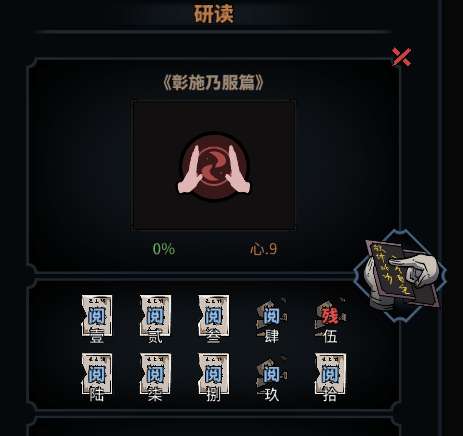Image resolution: width=463 pixels, height=436 pixels.
Task: Select chapter page 柒
Action: pyautogui.click(x=155, y=377)
